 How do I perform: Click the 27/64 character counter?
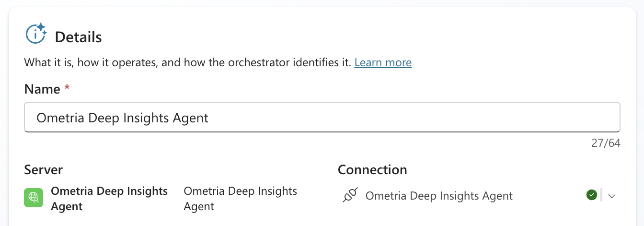pyautogui.click(x=606, y=143)
